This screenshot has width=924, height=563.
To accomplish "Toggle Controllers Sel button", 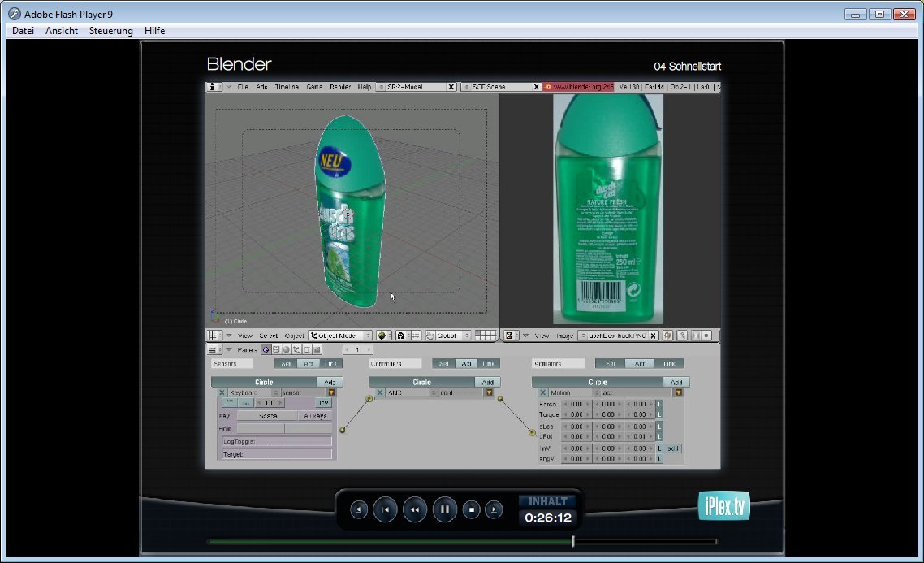I will pyautogui.click(x=443, y=364).
